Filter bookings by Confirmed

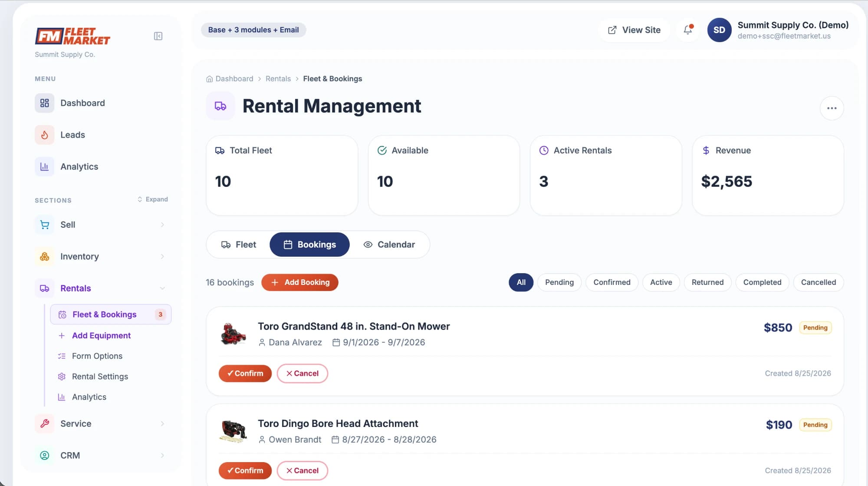point(612,282)
